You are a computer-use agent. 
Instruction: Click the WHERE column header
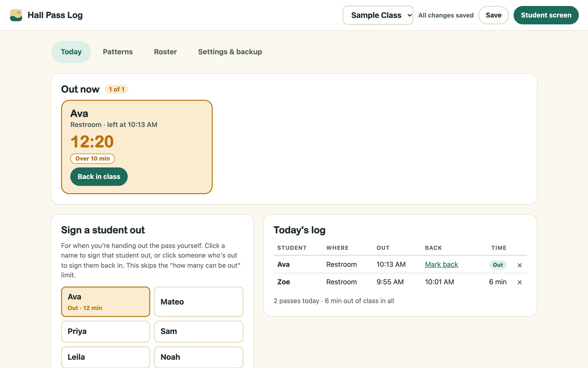[x=337, y=248]
